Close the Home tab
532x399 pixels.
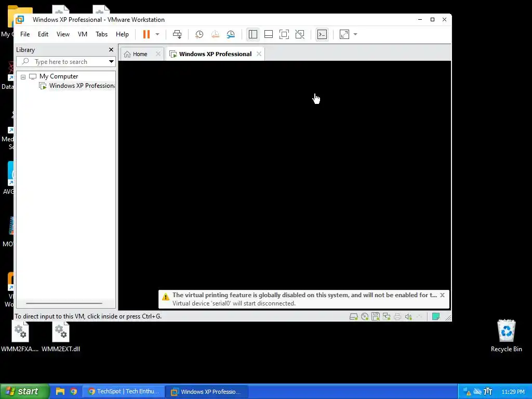tap(158, 54)
